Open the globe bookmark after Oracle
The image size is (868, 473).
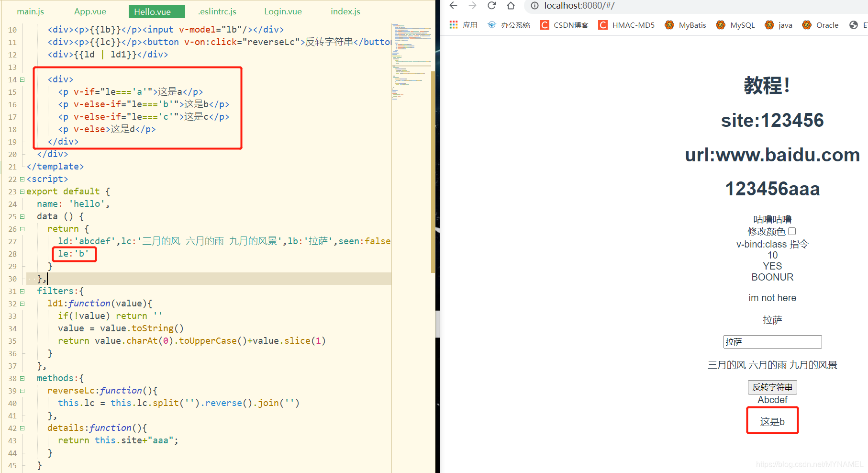(854, 25)
